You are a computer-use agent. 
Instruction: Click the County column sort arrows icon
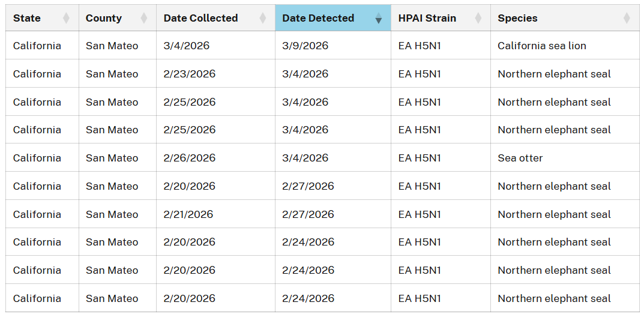144,18
